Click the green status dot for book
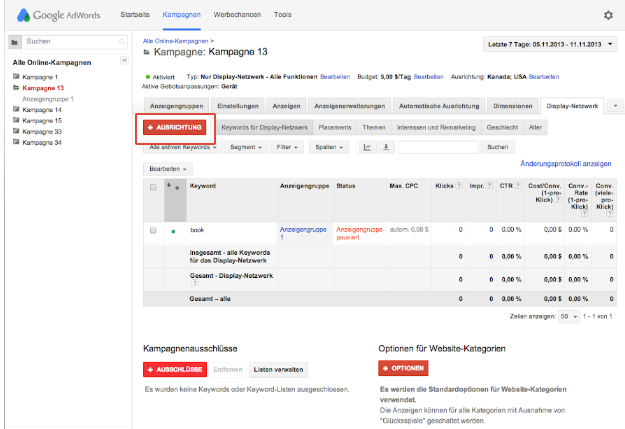This screenshot has height=429, width=625. pyautogui.click(x=173, y=231)
